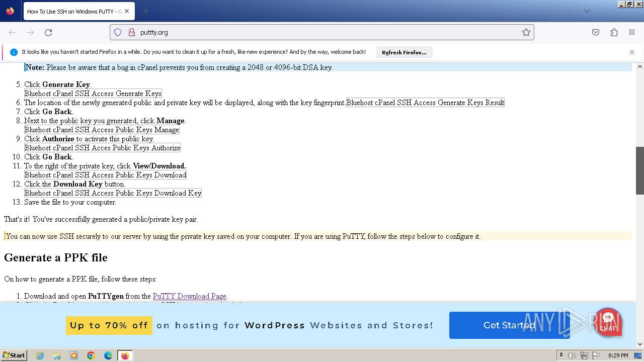The width and height of the screenshot is (644, 362).
Task: Bookmark this page with star icon
Action: 526,32
